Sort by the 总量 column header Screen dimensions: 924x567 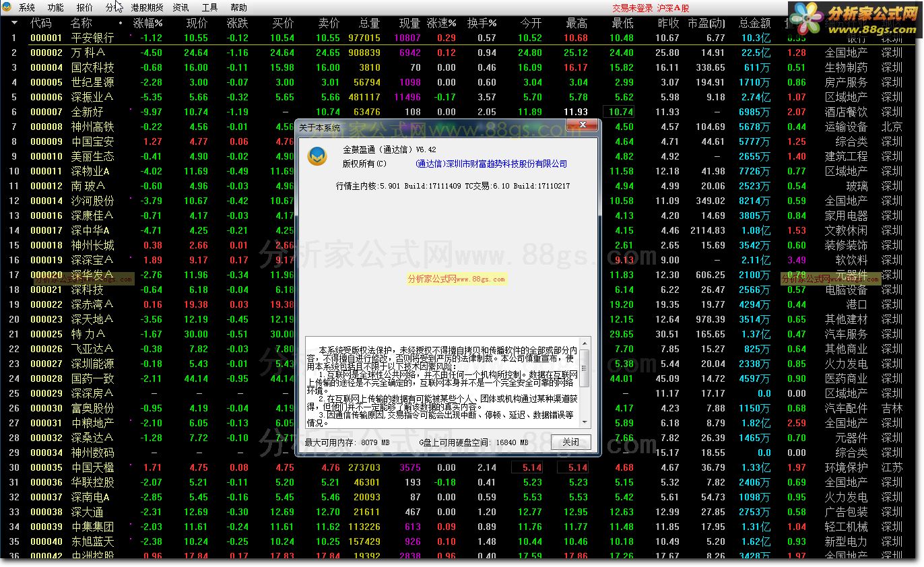click(369, 23)
